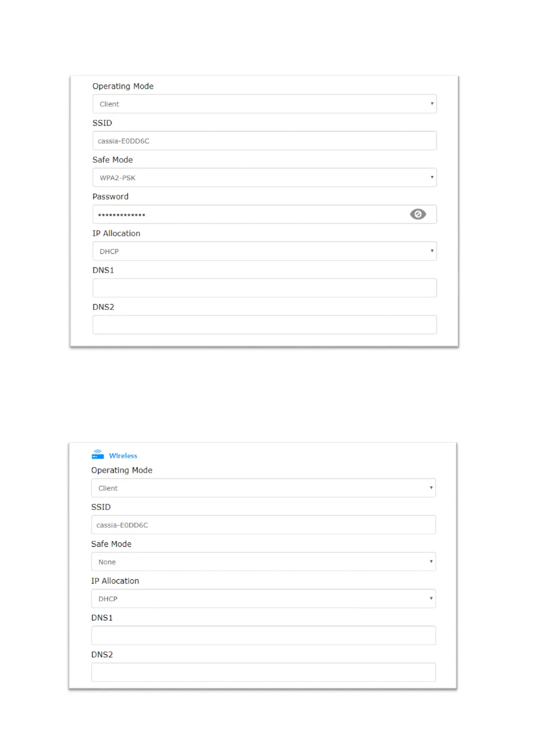Click Safe Mode label above None dropdown
Screen dimensions: 535x756
click(111, 544)
